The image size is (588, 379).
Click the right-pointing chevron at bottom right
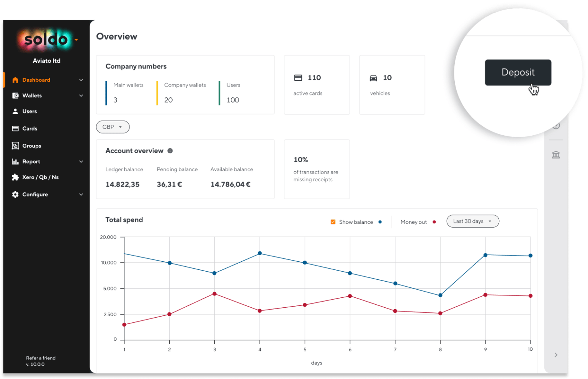pyautogui.click(x=556, y=355)
